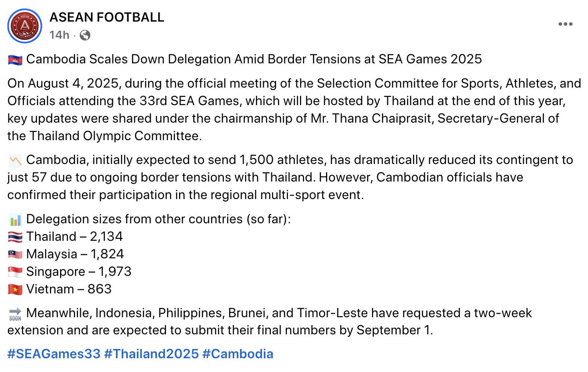This screenshot has width=588, height=372.
Task: Click the headline about Cambodia scaling down
Action: (x=254, y=59)
